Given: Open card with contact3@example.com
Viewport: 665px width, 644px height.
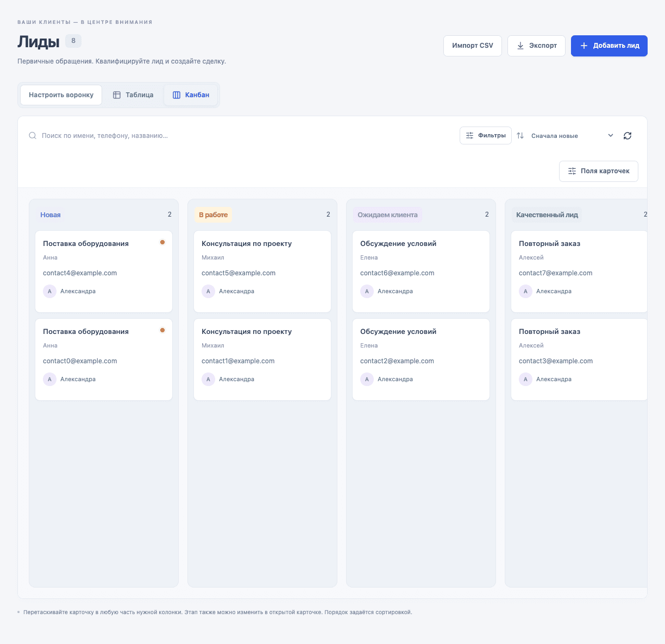Looking at the screenshot, I should 579,359.
